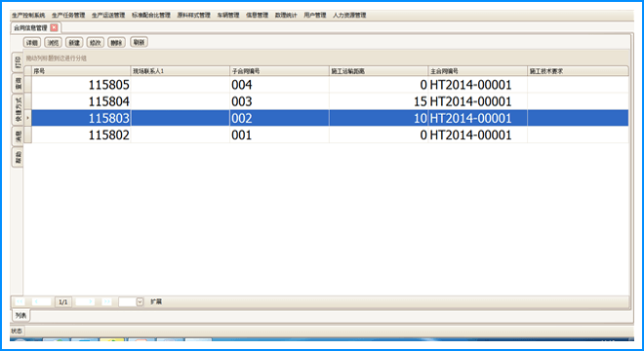Image resolution: width=644 pixels, height=351 pixels.
Task: Click the row header of row 115802
Action: (28, 136)
